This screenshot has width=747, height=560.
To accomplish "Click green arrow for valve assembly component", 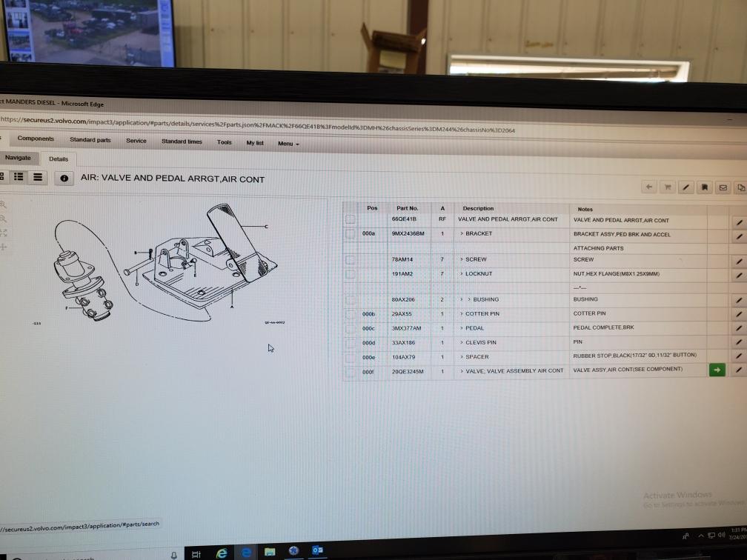I will coord(717,370).
